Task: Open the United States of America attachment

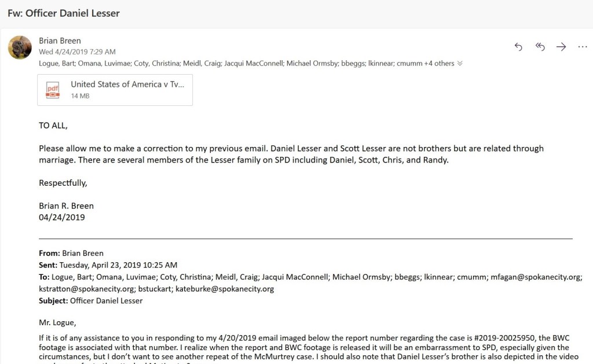Action: 127,84
